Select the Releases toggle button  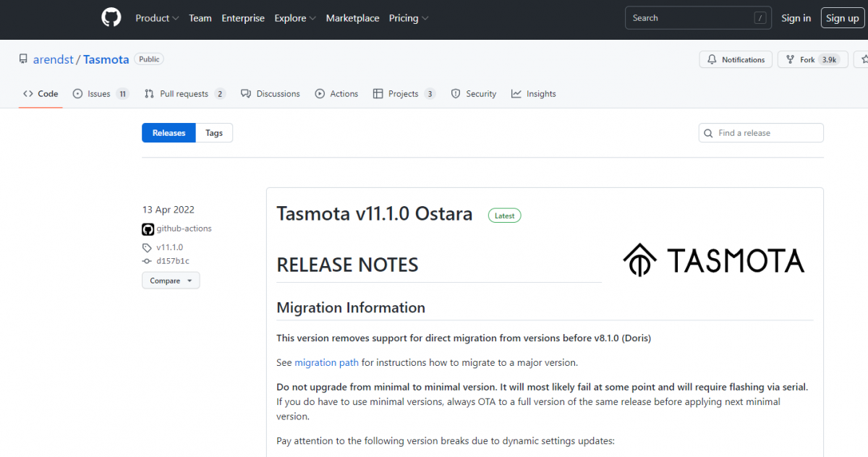[x=169, y=133]
